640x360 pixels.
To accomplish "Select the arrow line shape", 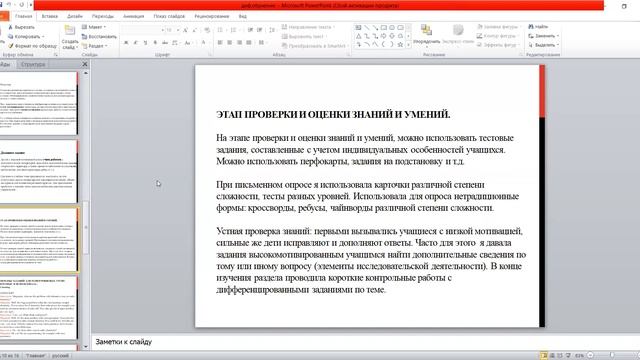I will [375, 27].
